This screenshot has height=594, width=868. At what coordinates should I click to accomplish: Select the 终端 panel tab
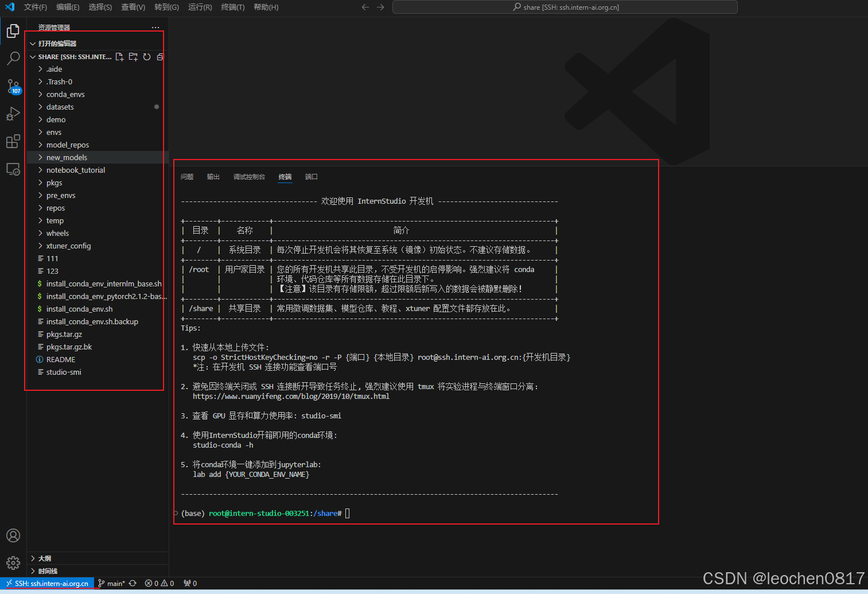(285, 177)
